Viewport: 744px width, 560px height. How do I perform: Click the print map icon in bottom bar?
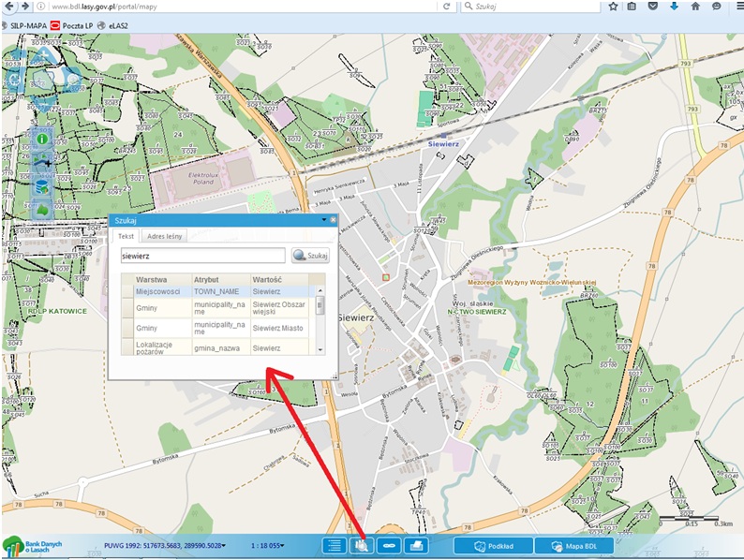(x=415, y=545)
